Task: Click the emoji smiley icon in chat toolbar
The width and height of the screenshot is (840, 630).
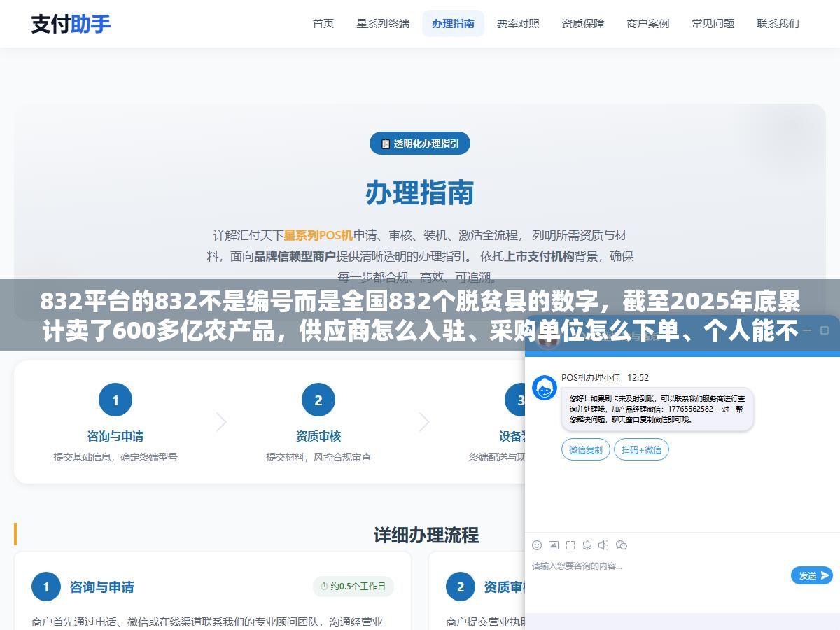Action: (x=537, y=545)
